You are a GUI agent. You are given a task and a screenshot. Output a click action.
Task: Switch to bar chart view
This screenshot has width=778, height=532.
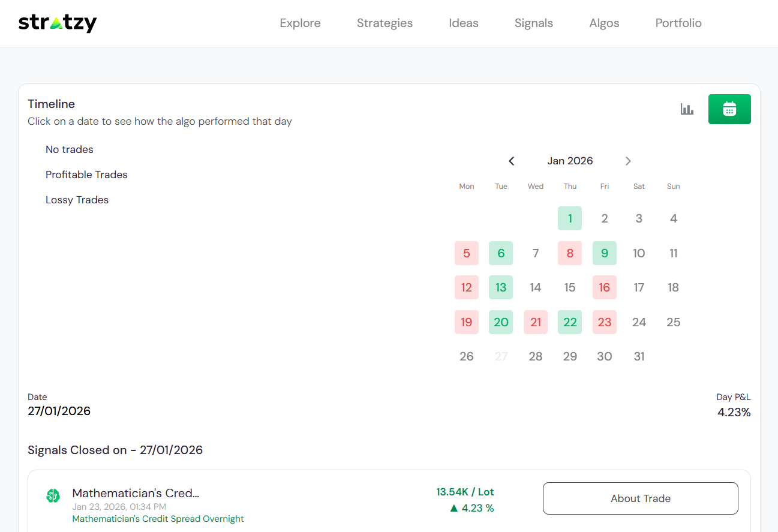point(687,109)
